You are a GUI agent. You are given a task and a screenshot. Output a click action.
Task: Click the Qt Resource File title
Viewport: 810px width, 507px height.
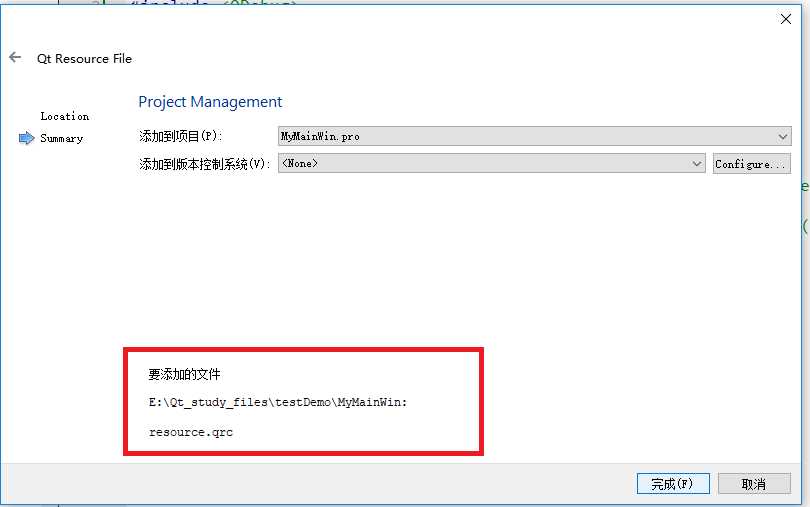pos(84,59)
